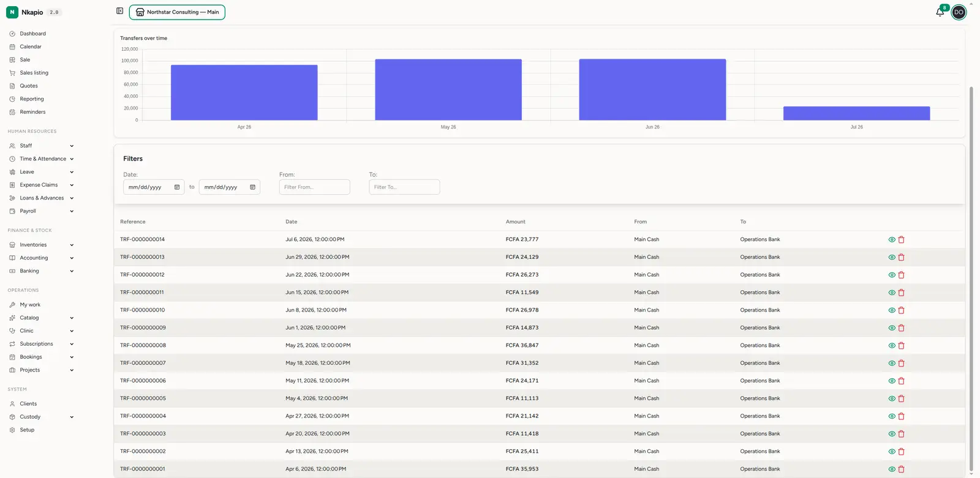View details of transfer TRF-0000000014

[892, 240]
